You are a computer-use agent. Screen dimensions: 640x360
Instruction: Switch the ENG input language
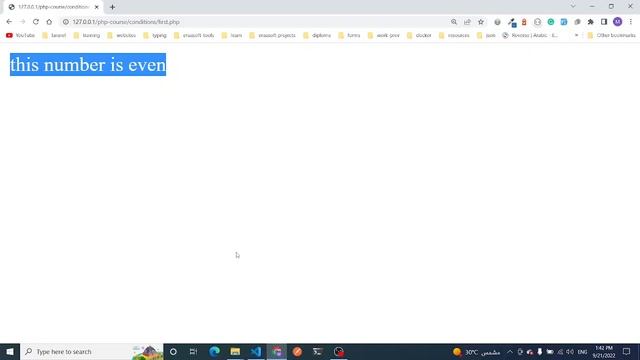(582, 352)
